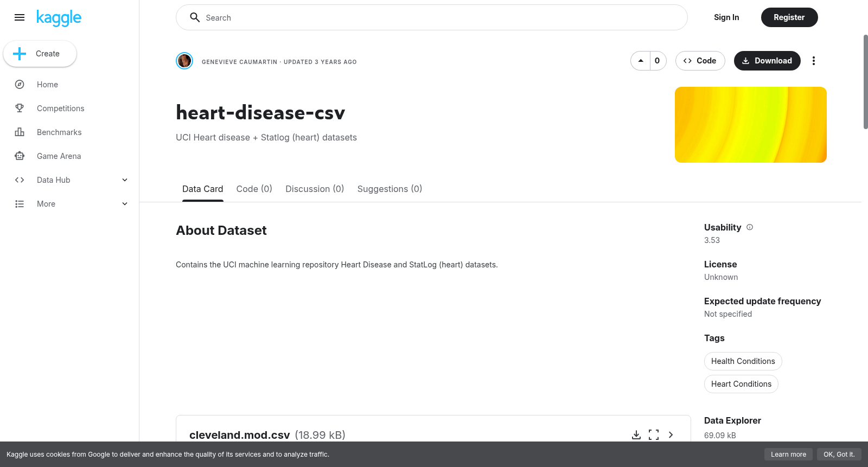Click the GENEVIEVE CAUMARTIN author name

[239, 62]
